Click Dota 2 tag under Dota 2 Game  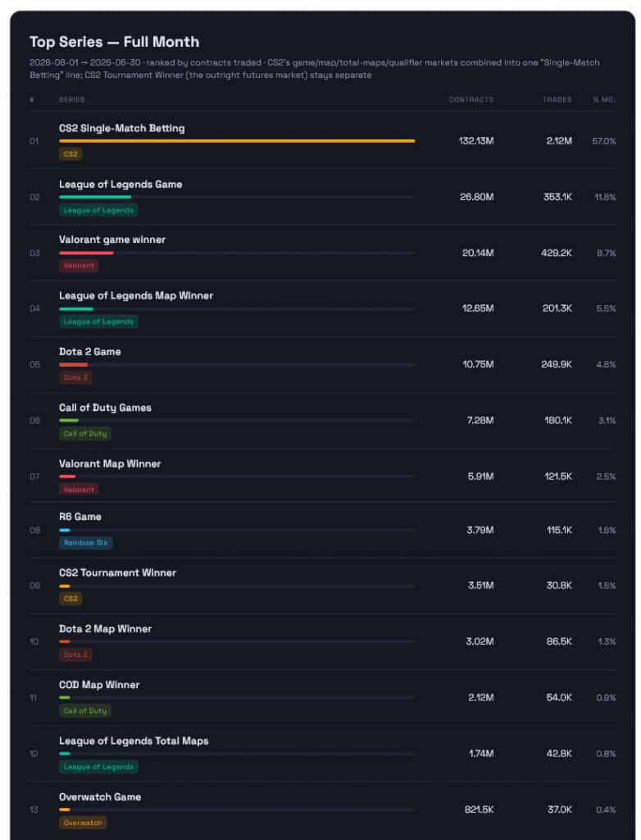pyautogui.click(x=75, y=377)
